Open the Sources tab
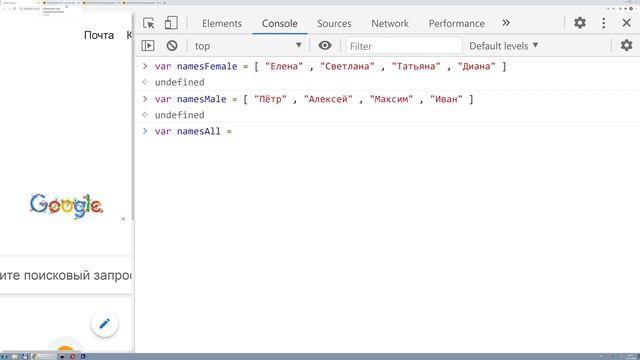Viewport: 640px width, 360px height. (334, 24)
